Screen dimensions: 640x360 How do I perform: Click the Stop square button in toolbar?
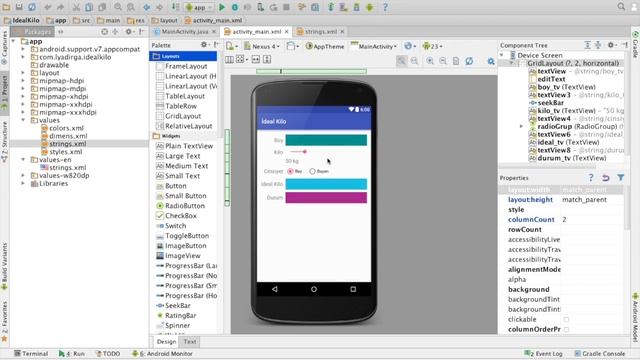(x=287, y=7)
